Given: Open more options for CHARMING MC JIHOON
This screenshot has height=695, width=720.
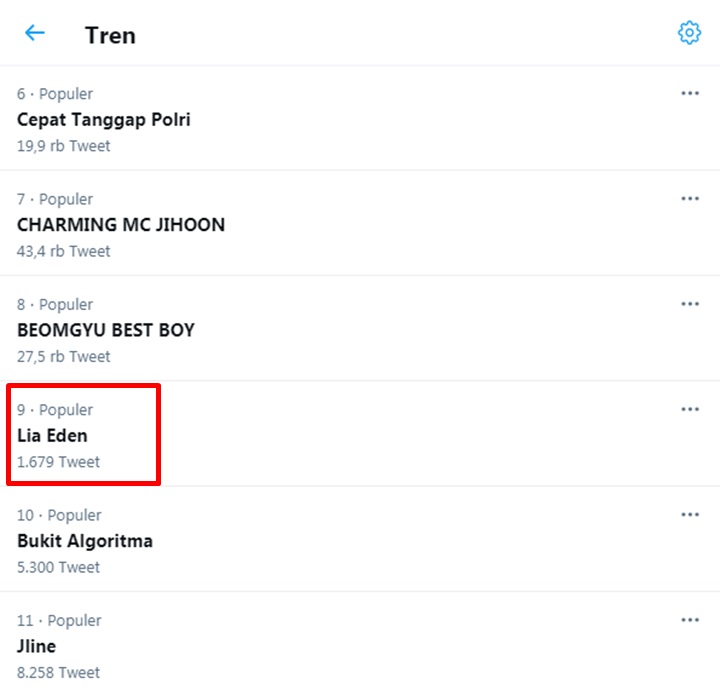Looking at the screenshot, I should click(689, 198).
